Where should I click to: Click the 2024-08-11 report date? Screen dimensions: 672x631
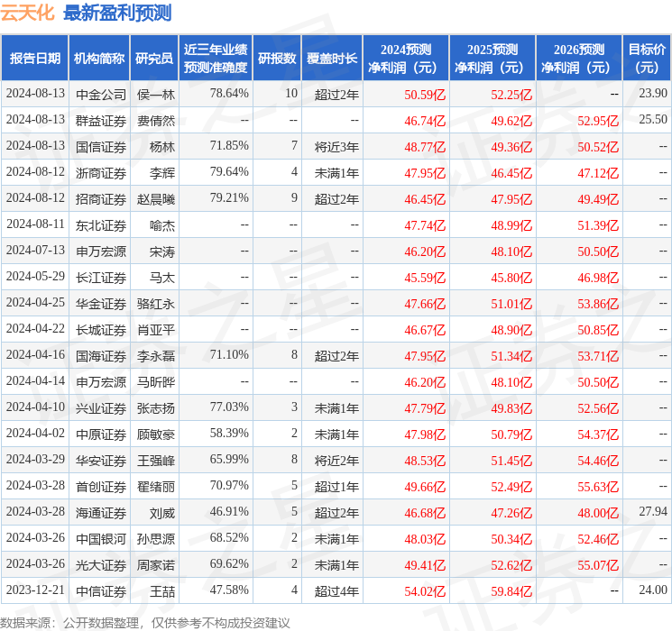pos(35,224)
